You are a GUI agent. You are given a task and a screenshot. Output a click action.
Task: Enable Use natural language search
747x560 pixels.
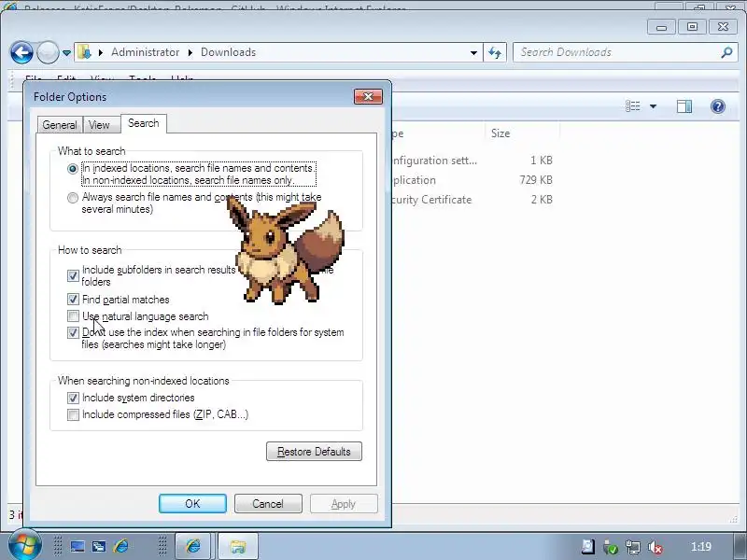(73, 316)
